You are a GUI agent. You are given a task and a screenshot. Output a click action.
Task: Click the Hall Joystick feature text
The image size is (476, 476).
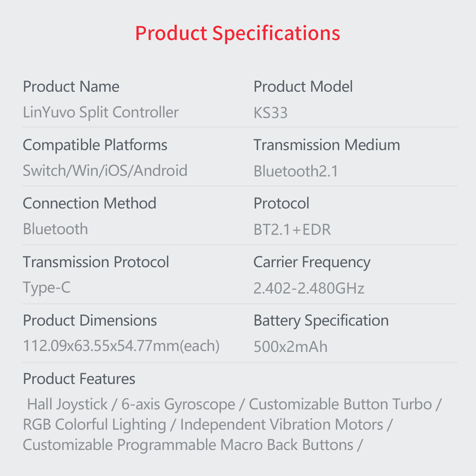pyautogui.click(x=67, y=404)
